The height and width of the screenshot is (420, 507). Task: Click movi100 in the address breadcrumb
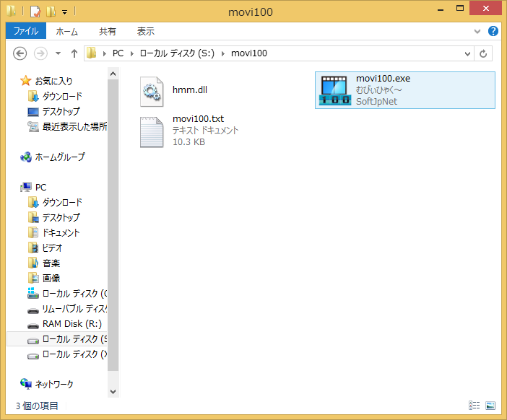[x=249, y=53]
